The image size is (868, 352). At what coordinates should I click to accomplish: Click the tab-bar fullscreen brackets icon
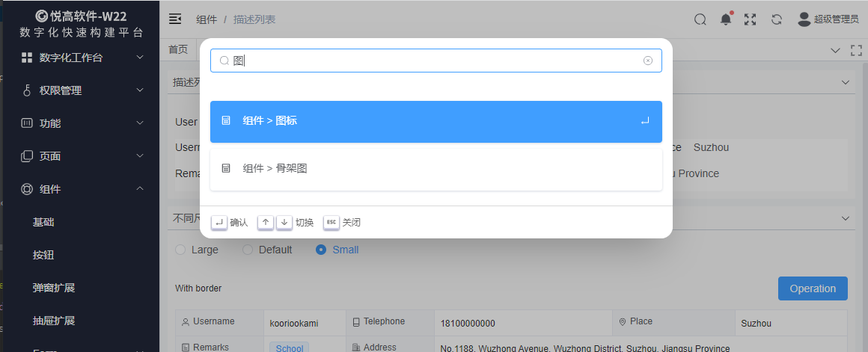[x=856, y=50]
